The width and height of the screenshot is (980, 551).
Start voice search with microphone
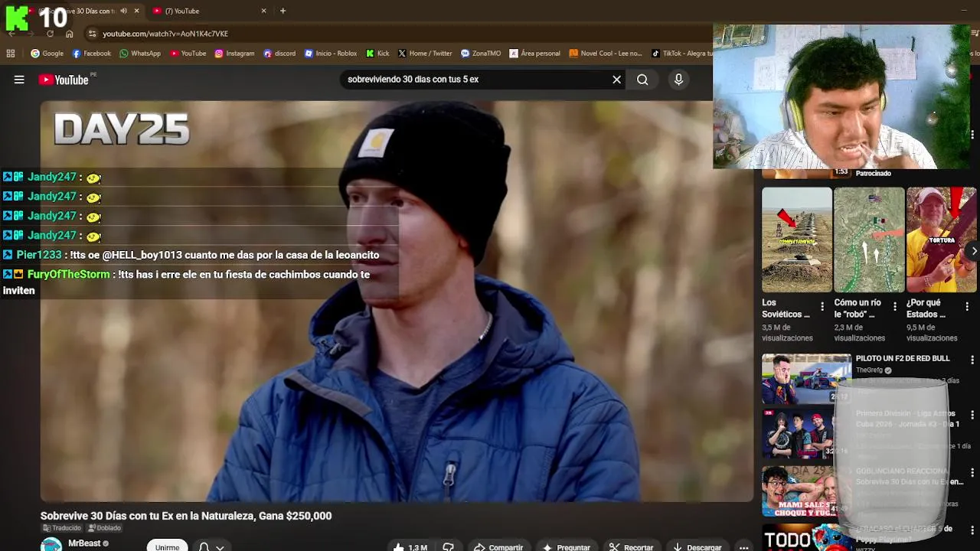(678, 80)
